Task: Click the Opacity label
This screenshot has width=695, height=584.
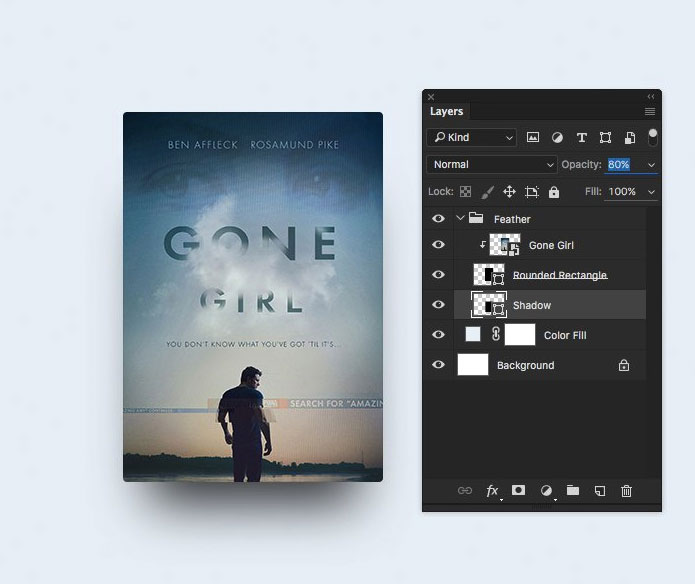Action: coord(582,164)
